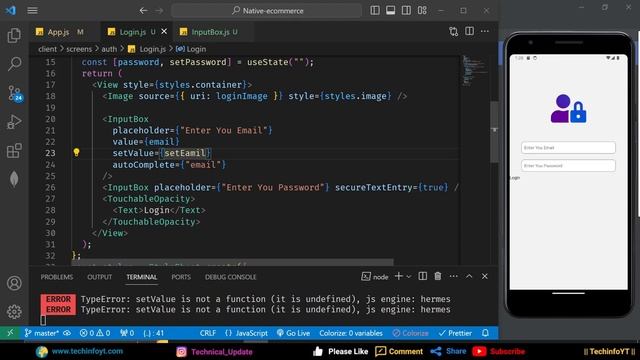
Task: Tap the Login text in the emulator
Action: pyautogui.click(x=515, y=178)
